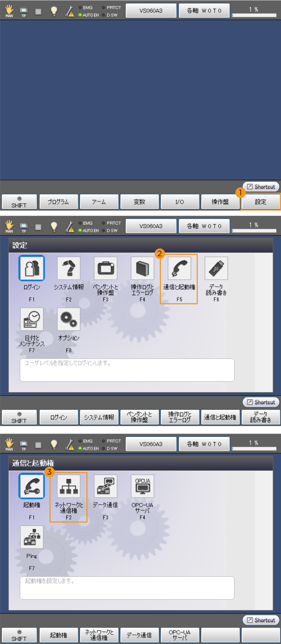
Task: Click TP pendant icon on blank main screen
Action: point(24,11)
